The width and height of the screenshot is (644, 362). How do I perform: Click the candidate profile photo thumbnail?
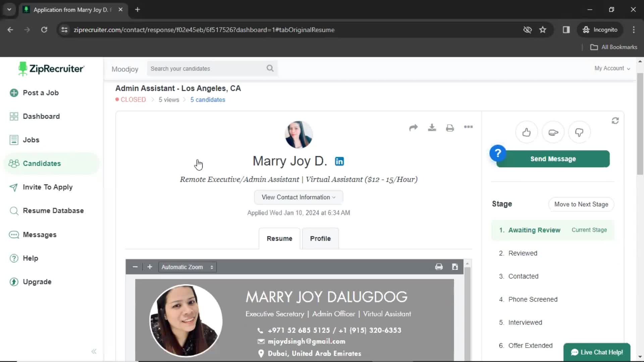click(x=299, y=135)
